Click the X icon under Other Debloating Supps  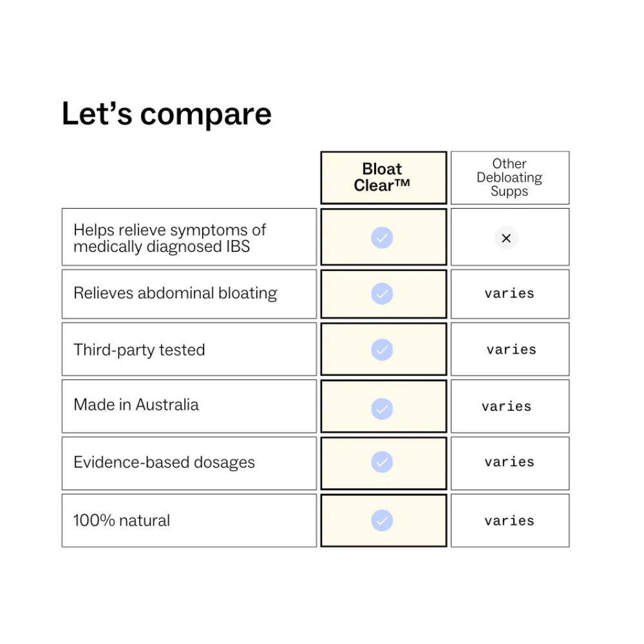click(506, 238)
